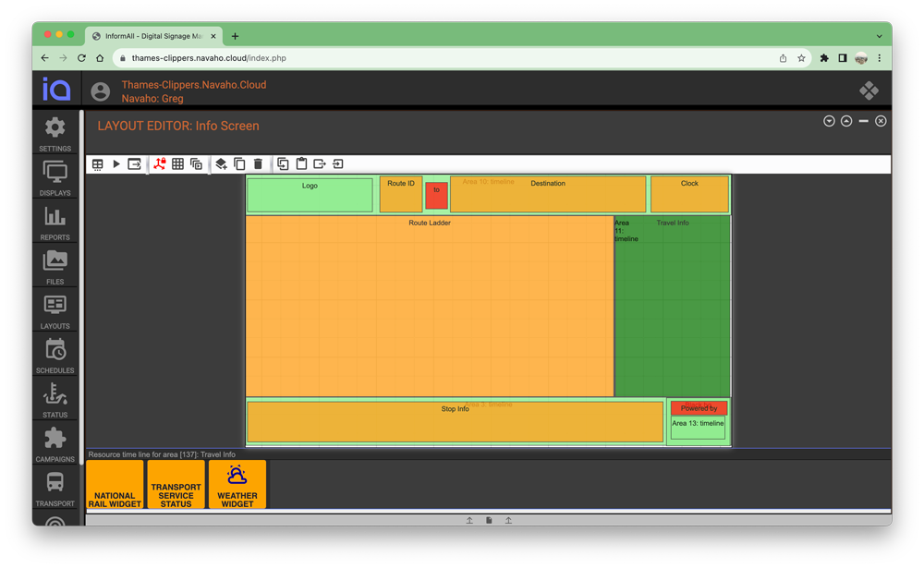Click the user account avatar icon
Viewport: 924px width, 568px height.
[100, 91]
